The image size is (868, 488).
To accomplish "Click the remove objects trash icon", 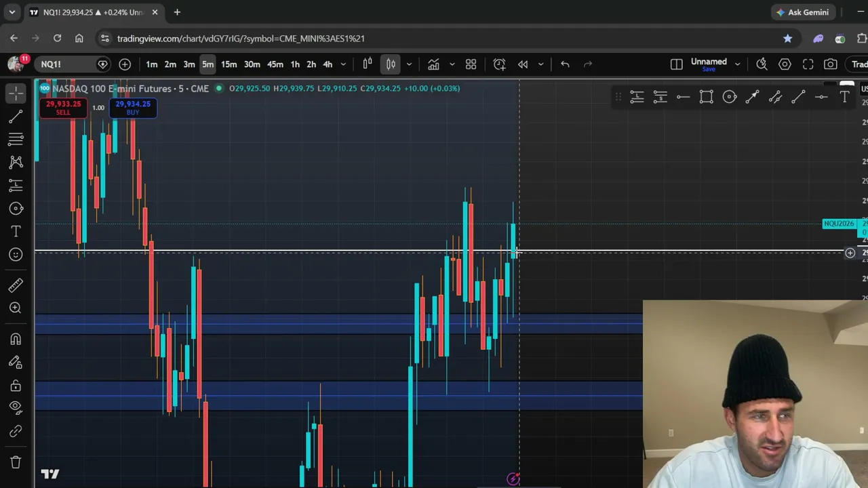I will [16, 462].
